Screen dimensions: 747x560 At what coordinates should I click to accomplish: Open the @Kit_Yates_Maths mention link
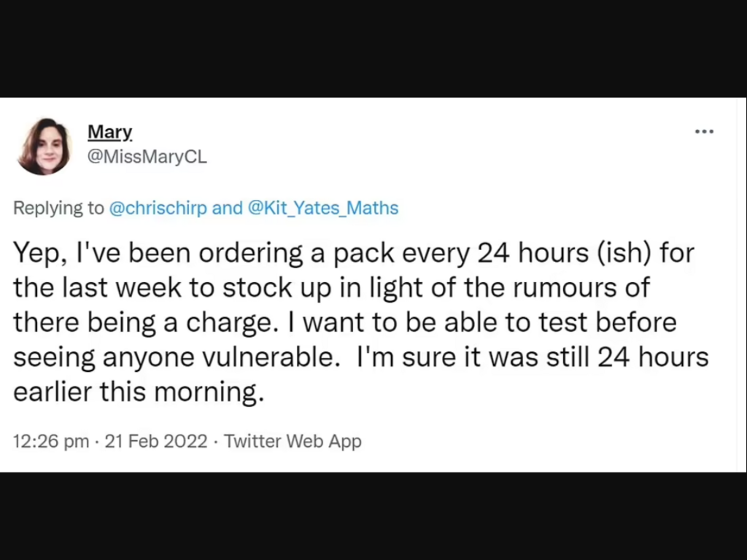(x=323, y=208)
